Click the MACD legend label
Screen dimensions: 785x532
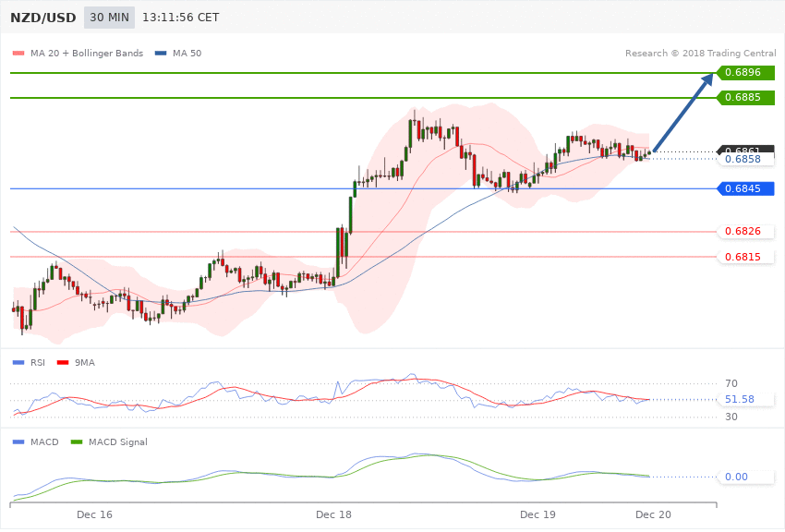44,441
